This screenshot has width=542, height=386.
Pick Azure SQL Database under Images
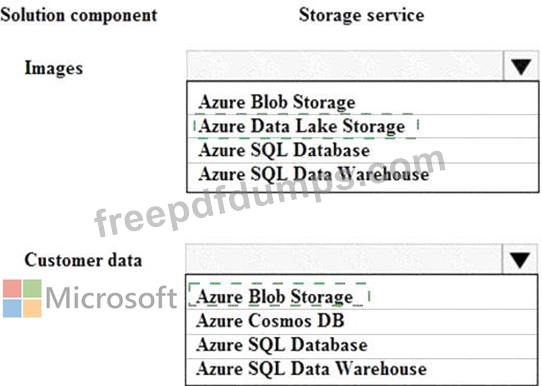tap(363, 150)
